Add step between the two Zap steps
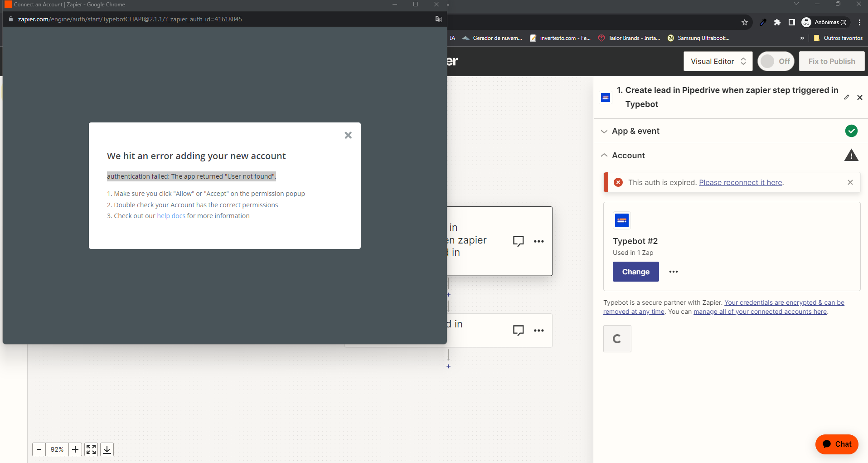 coord(449,295)
